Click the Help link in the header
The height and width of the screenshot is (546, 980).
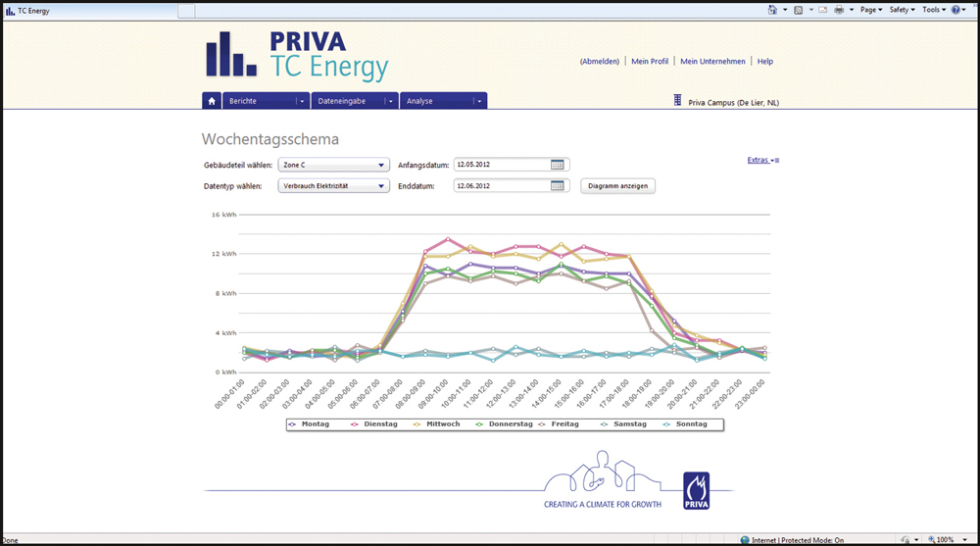pos(765,62)
